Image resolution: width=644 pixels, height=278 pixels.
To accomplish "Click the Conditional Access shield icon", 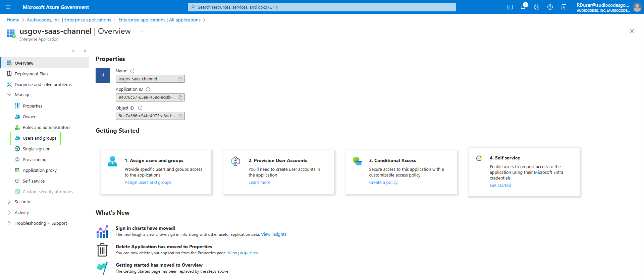I will coord(358,161).
